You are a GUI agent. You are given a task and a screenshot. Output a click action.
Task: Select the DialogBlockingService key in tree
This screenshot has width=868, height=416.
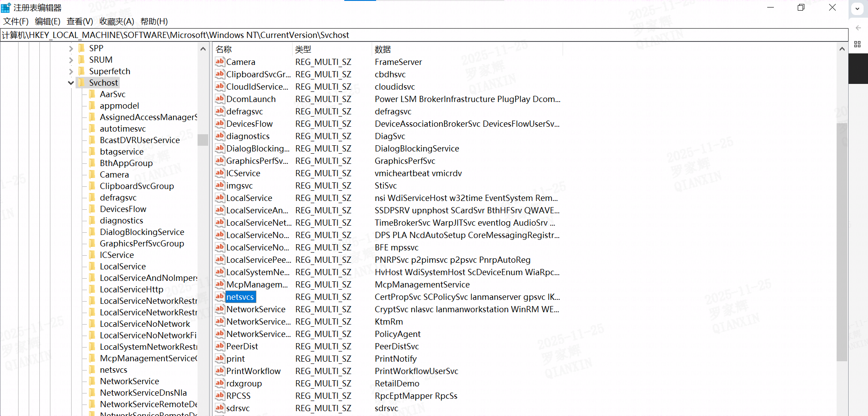click(142, 232)
